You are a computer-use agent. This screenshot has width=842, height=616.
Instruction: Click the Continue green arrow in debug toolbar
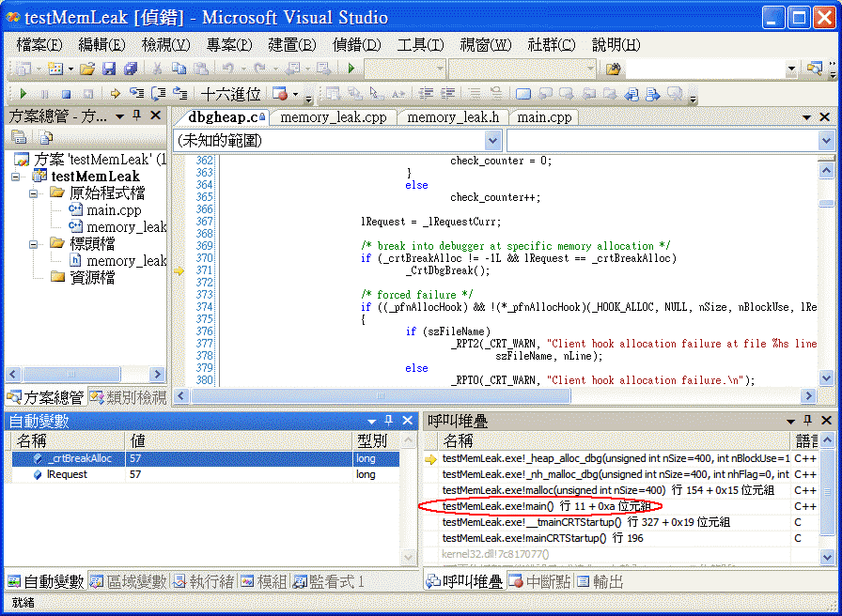(23, 94)
